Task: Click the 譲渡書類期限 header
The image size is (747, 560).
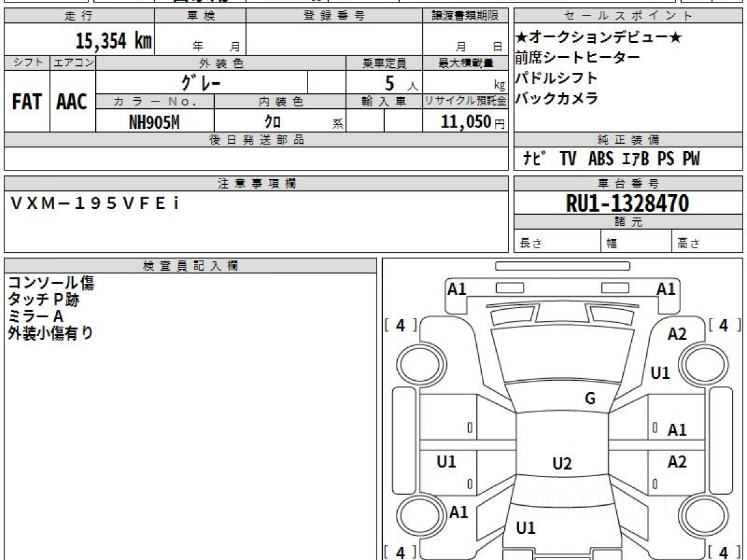Action: (x=466, y=16)
